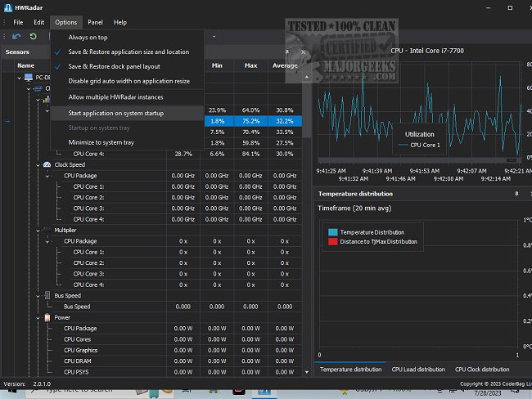
Task: Click the Average column header
Action: pyautogui.click(x=284, y=65)
